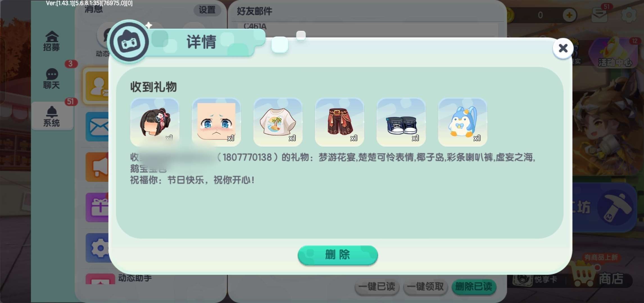Viewport: 644px width, 303px height.
Task: Add currency with the plus icon
Action: point(570,15)
